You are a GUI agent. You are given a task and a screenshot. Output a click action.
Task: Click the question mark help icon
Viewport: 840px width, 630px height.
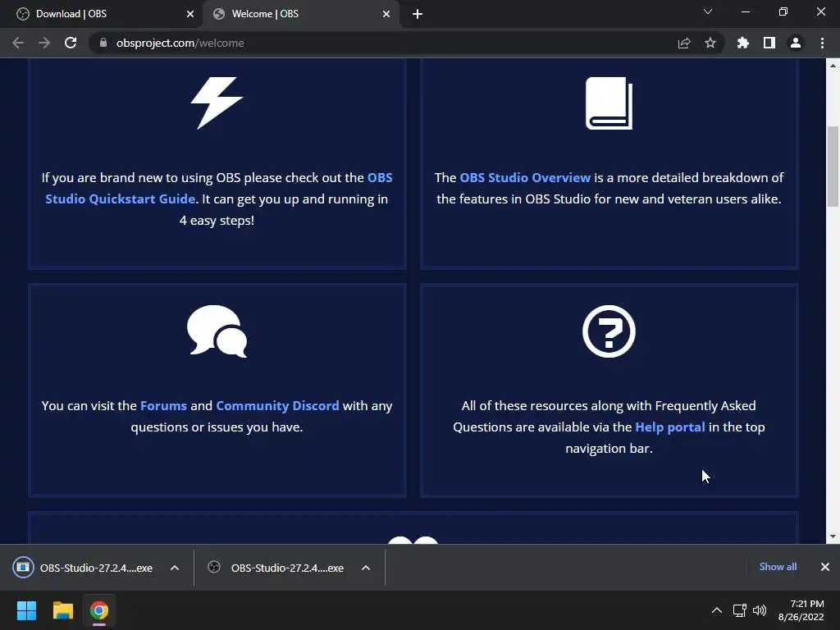coord(609,331)
